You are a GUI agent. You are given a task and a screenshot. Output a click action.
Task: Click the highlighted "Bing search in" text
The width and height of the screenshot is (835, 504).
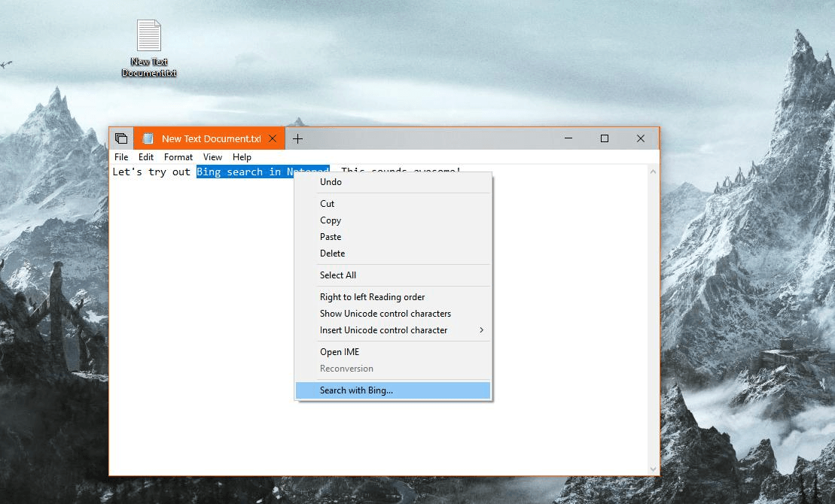(x=239, y=172)
